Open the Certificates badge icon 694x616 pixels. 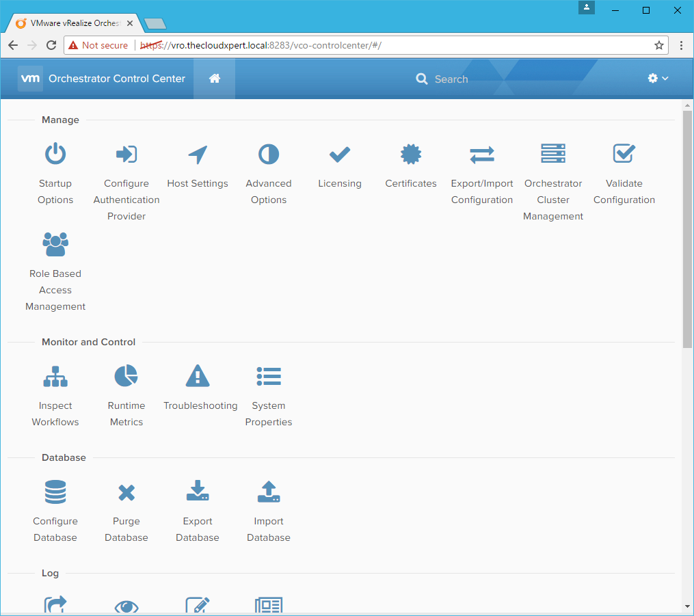coord(411,155)
